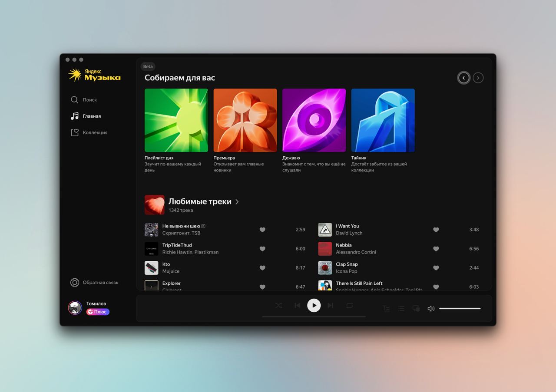
Task: Click There Is Still Pain Left art
Action: click(x=325, y=285)
